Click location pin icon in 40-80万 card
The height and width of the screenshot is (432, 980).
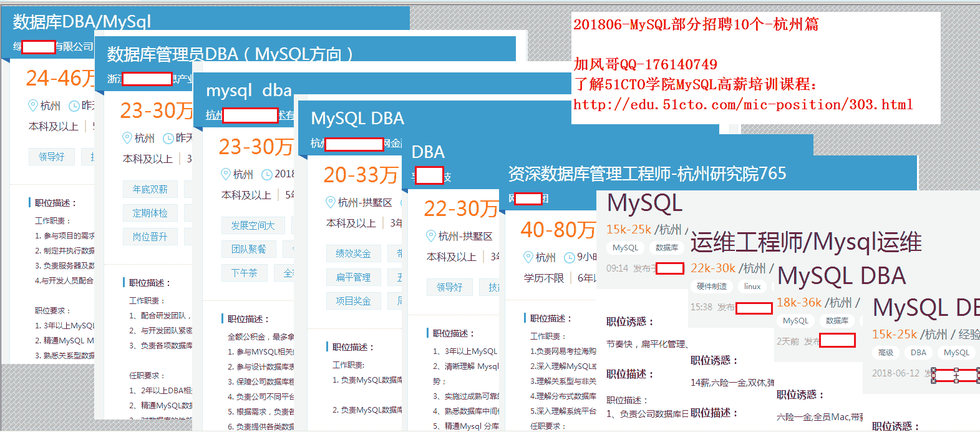528,257
